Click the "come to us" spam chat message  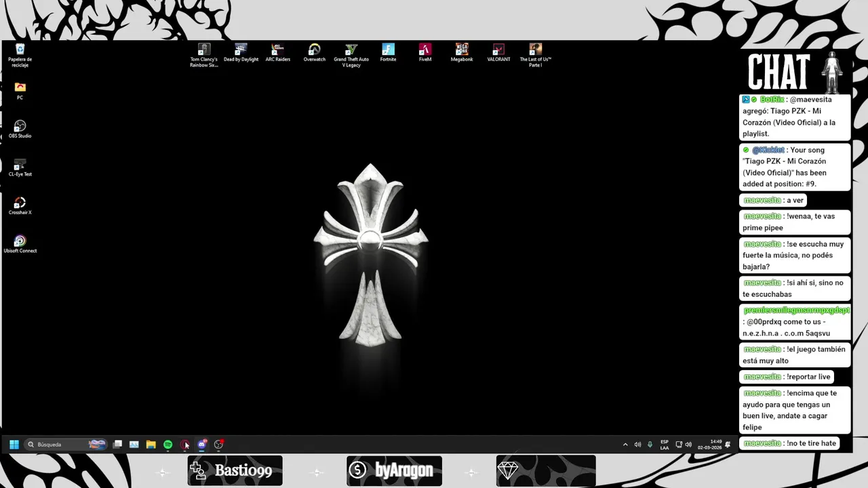[x=795, y=321]
